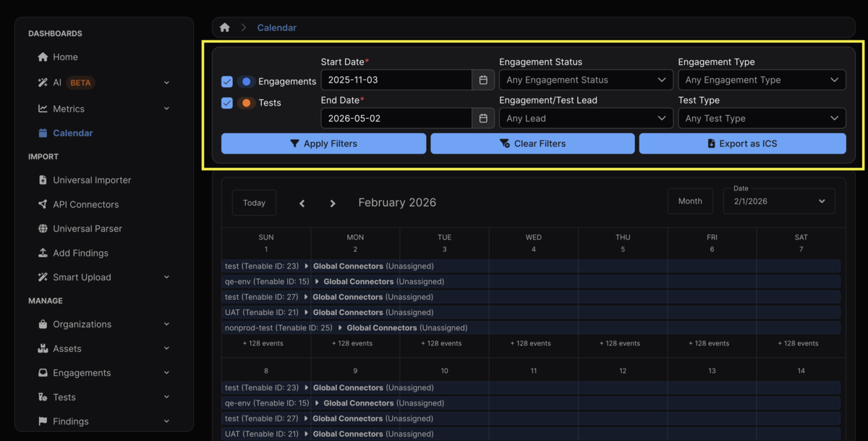Screen dimensions: 868x441
Task: Click into the Start Date input field
Action: coord(396,80)
